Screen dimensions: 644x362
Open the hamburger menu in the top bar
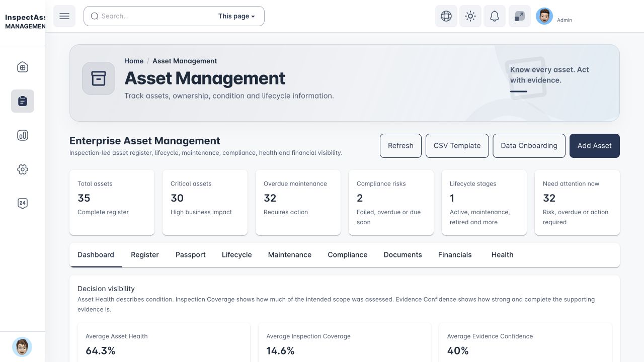point(64,16)
